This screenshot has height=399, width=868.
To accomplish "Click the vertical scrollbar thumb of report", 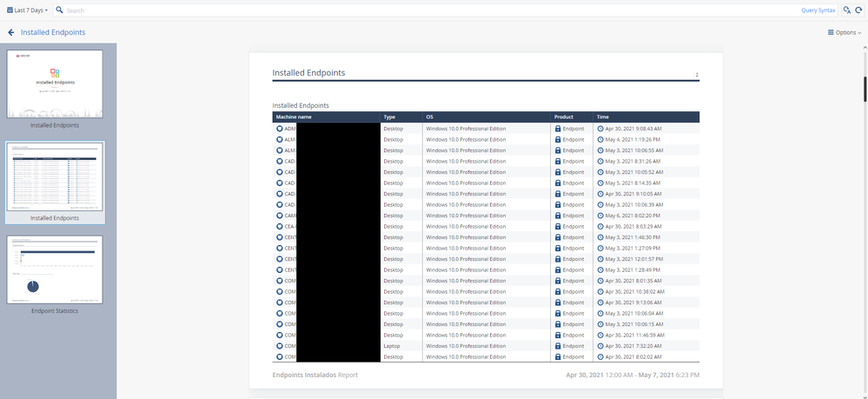I will click(865, 89).
